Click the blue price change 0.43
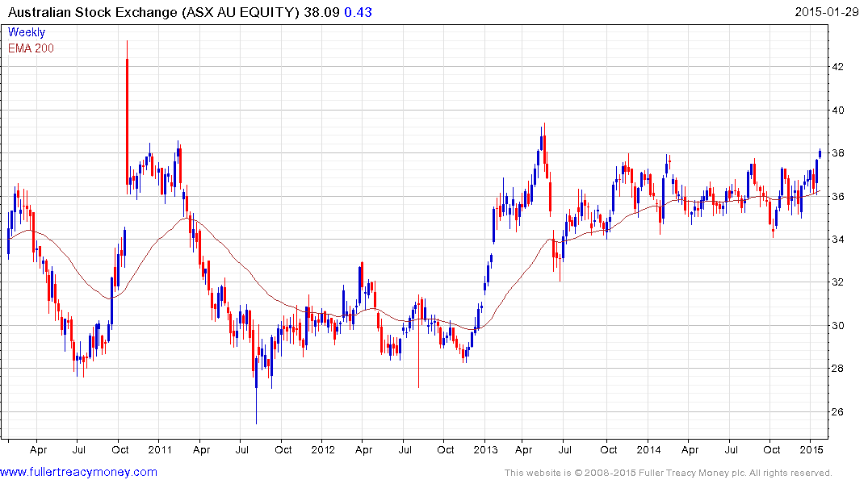 pos(359,12)
